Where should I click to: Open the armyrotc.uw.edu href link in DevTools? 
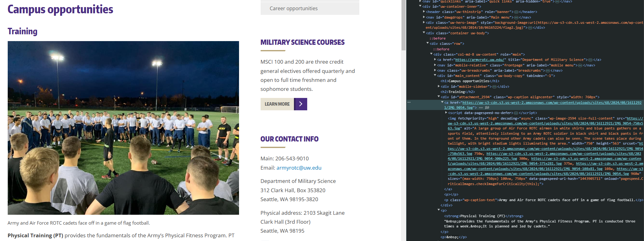(x=480, y=60)
